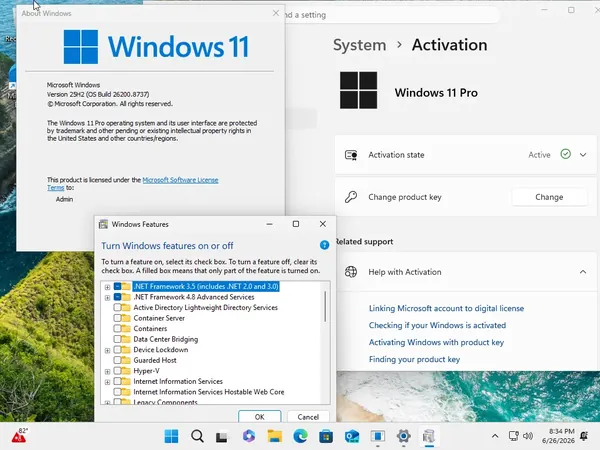Select the Data Center Bridging row

165,339
